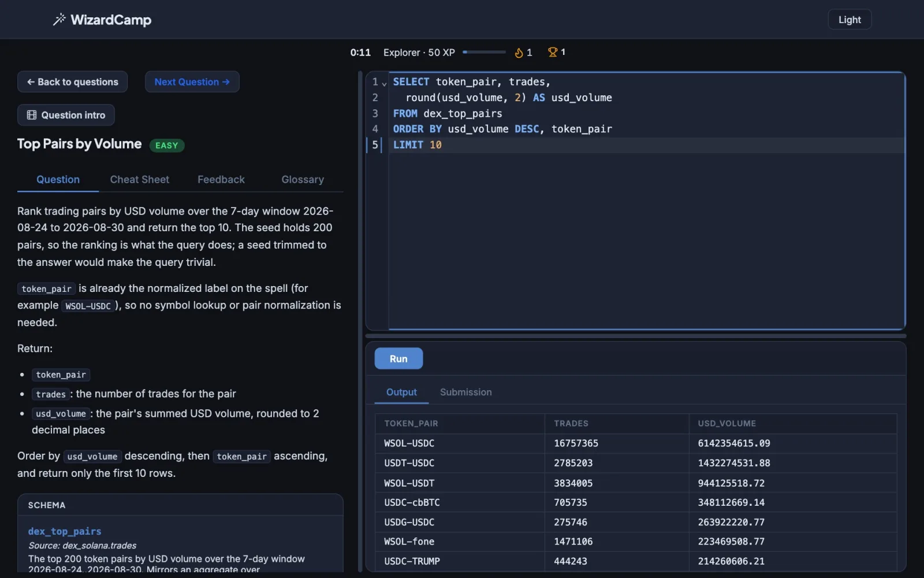The image size is (924, 578).
Task: Click the divider bar between editor and results
Action: click(636, 336)
